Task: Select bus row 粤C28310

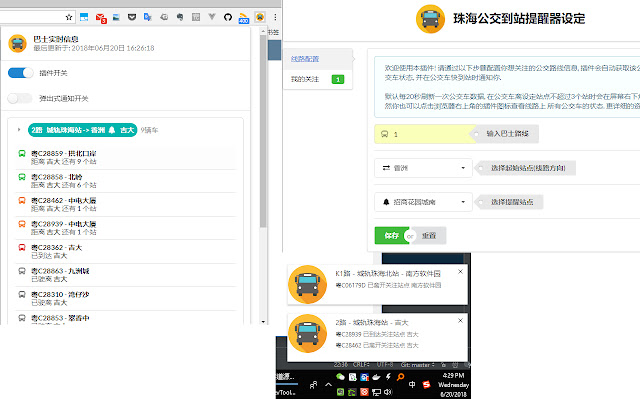Action: (x=126, y=298)
